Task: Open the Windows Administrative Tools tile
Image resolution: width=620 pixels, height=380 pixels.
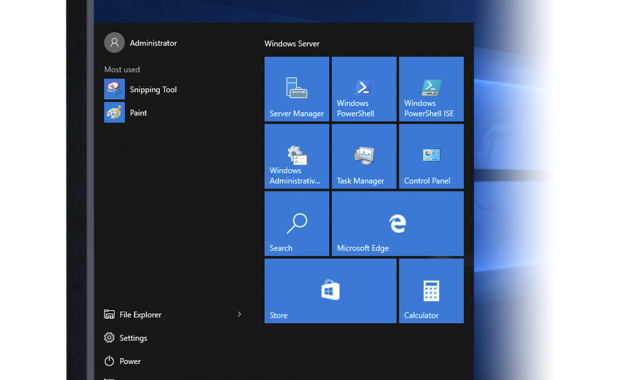Action: 297,156
